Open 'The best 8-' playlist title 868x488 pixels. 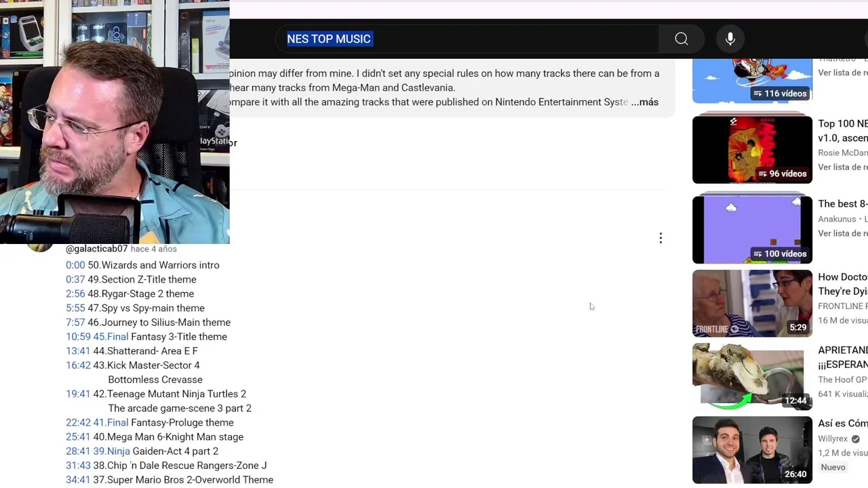point(843,203)
